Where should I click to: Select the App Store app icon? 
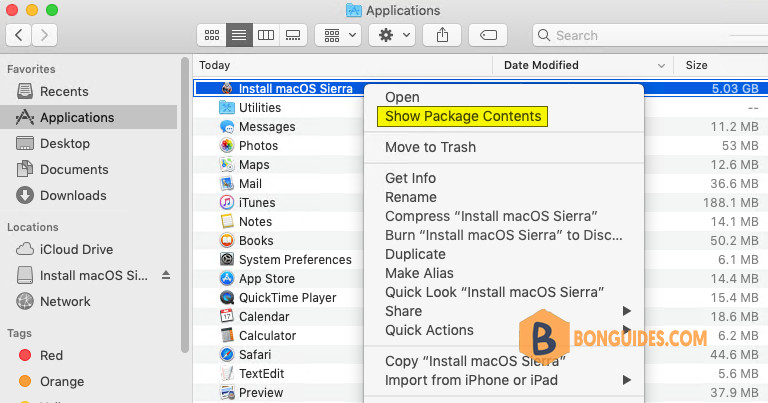click(227, 279)
